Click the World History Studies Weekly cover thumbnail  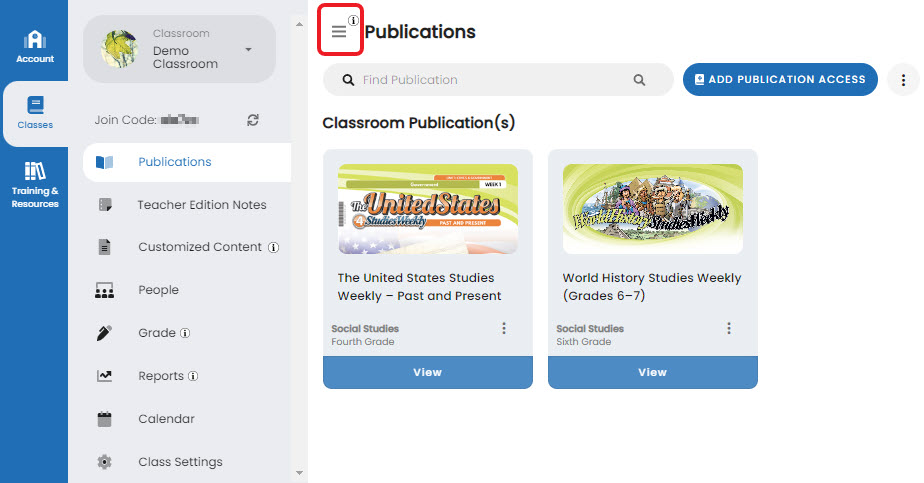[652, 208]
